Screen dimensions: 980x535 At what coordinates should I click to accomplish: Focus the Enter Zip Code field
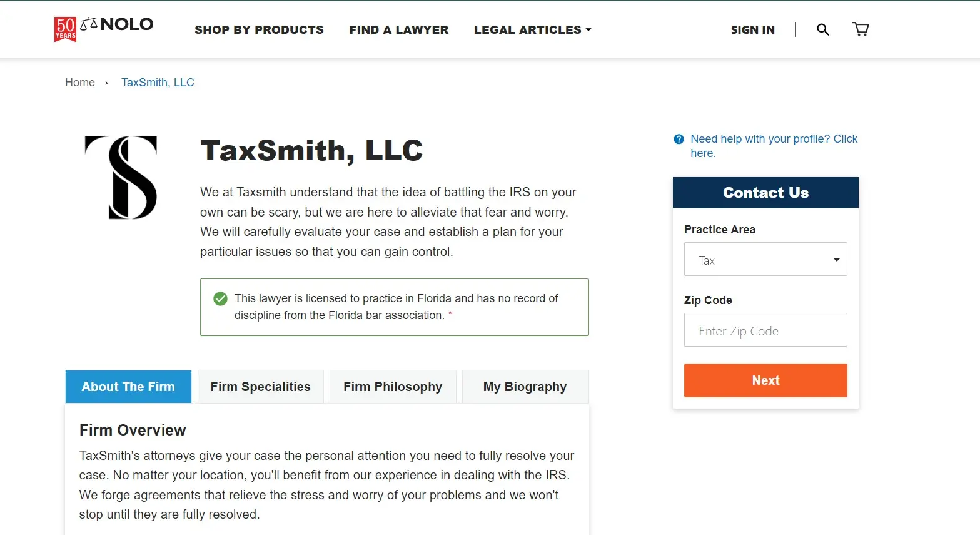coord(765,330)
